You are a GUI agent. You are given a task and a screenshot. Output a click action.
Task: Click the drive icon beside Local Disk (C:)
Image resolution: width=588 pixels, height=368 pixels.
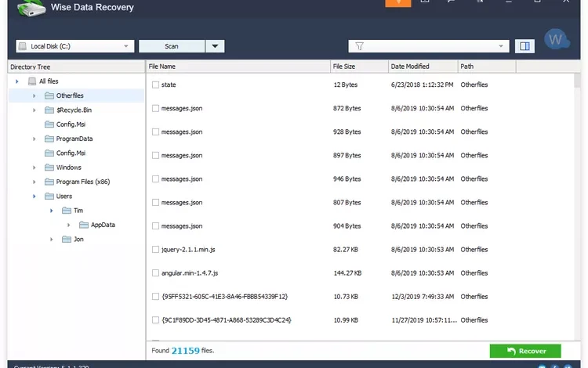click(x=23, y=46)
